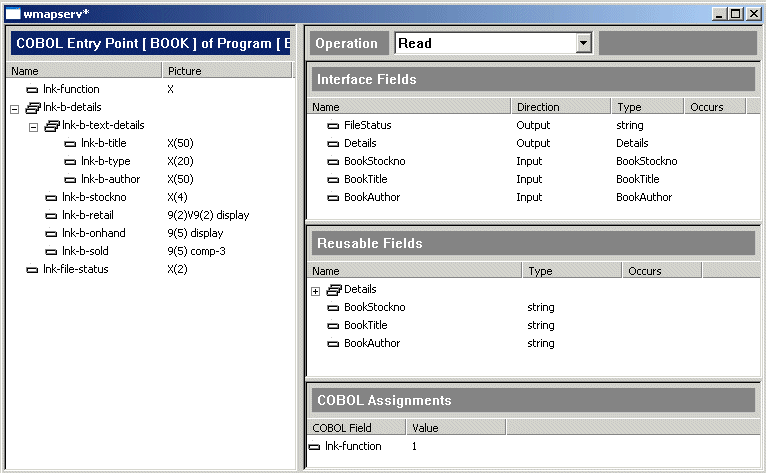Click the Picture column header
Screen dimensions: 766x473
[x=225, y=71]
